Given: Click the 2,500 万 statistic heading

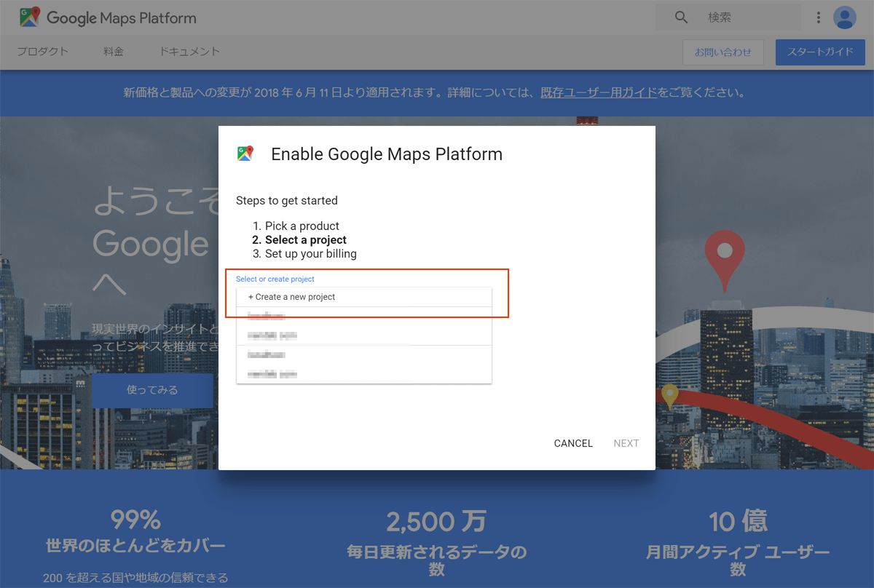Looking at the screenshot, I should coord(436,521).
